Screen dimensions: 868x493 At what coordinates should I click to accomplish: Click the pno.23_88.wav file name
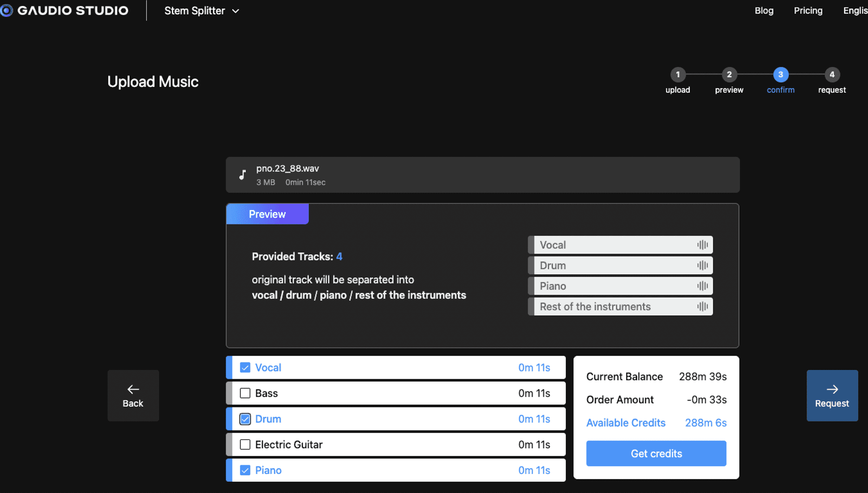pos(287,169)
